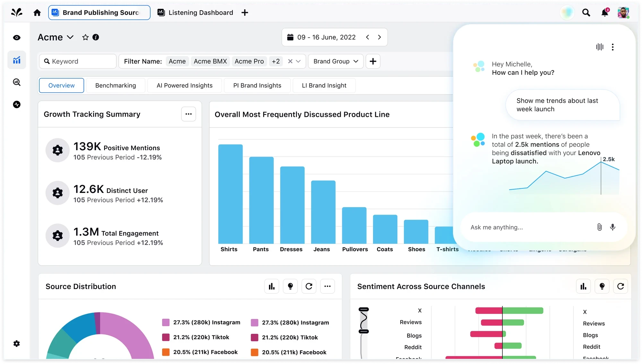Switch to Benchmarking tab

click(x=116, y=85)
